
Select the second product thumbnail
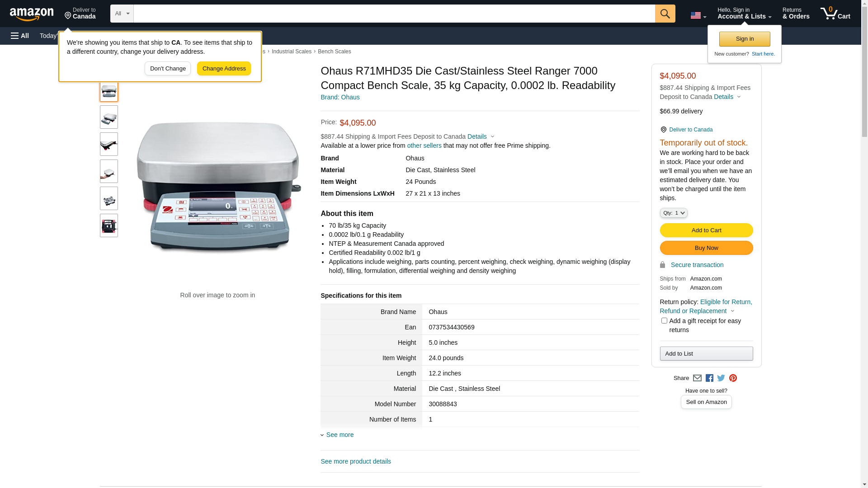(109, 117)
